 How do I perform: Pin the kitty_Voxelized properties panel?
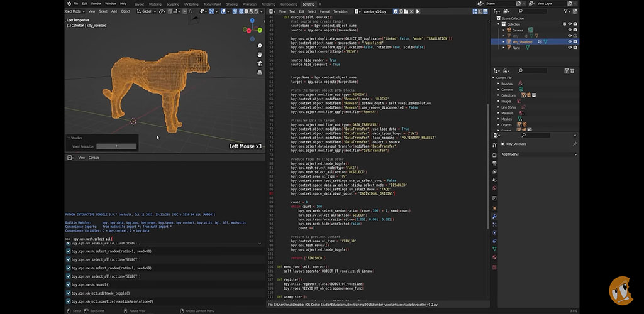tap(574, 144)
